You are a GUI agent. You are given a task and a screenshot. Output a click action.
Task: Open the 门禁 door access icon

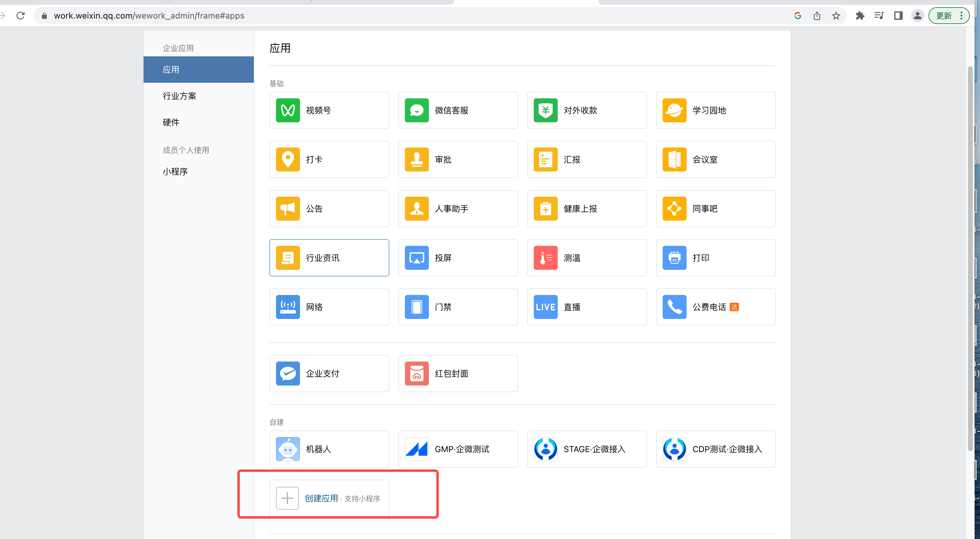click(417, 307)
